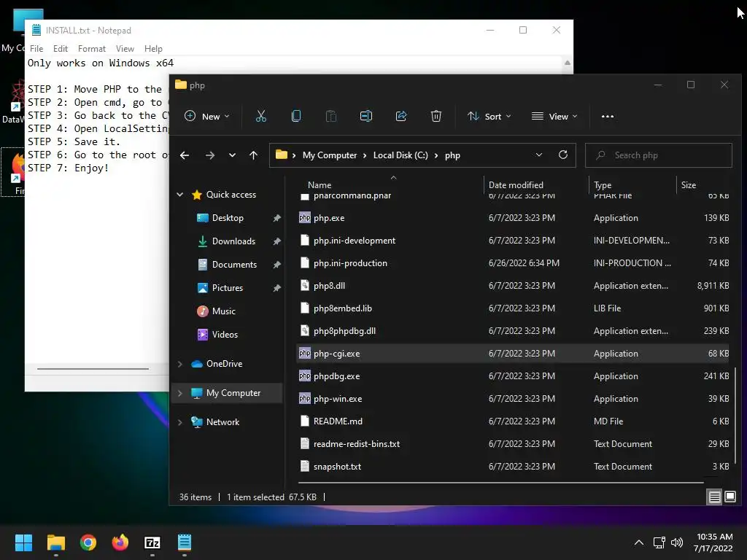
Task: Click Local Disk (C:) in breadcrumb
Action: tap(400, 155)
